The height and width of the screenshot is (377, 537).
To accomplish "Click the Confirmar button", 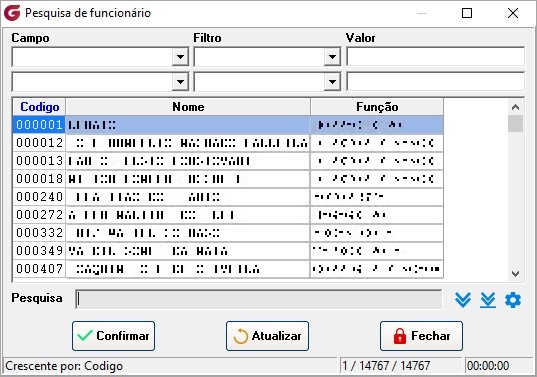I will coord(113,336).
